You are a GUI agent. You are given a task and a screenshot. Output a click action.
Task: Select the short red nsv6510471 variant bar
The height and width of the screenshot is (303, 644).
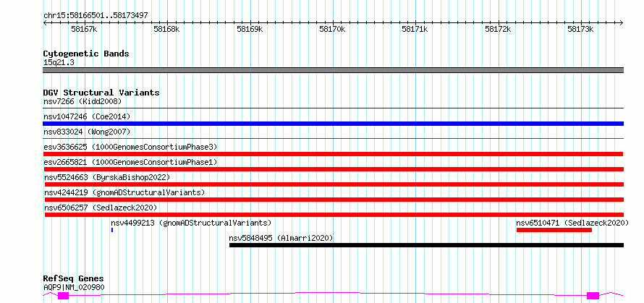pyautogui.click(x=554, y=230)
